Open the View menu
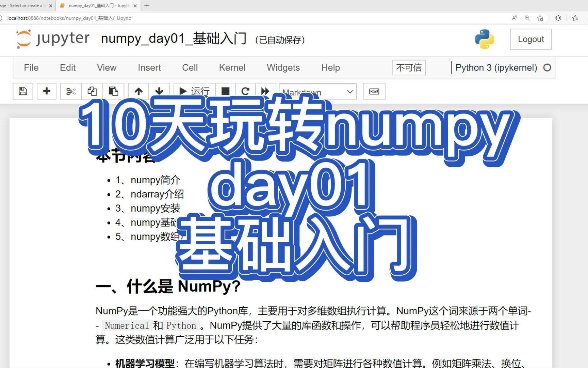Screen dimensions: 588x368 tap(107, 67)
